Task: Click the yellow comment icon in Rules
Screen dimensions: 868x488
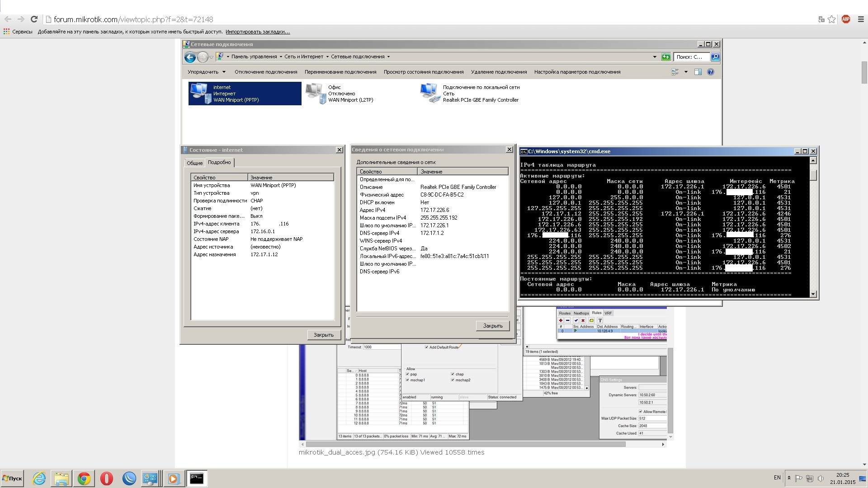Action: click(x=591, y=320)
